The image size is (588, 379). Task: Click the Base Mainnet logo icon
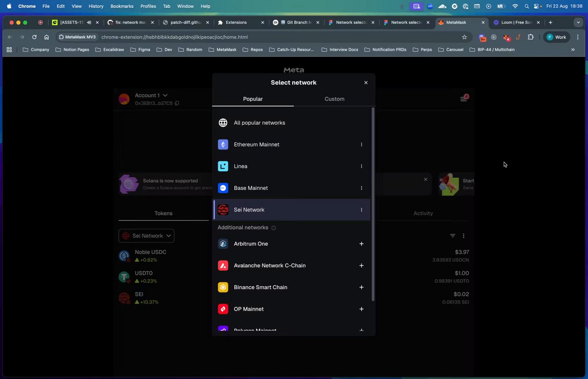(223, 188)
